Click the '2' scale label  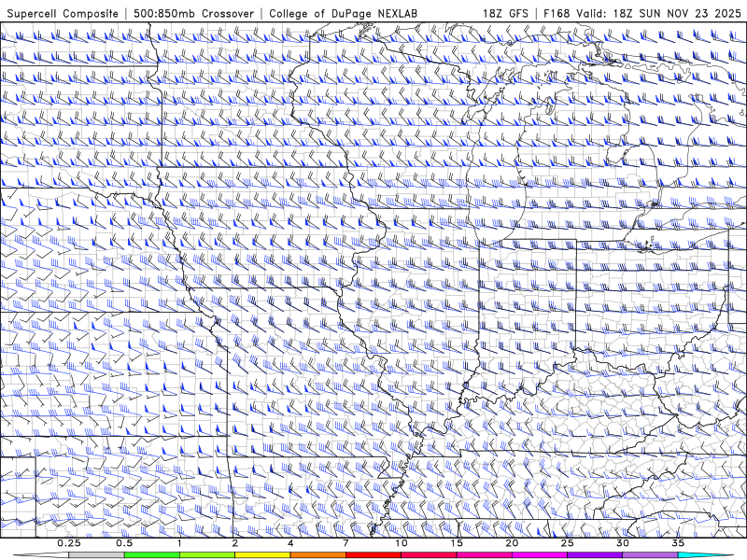(235, 543)
